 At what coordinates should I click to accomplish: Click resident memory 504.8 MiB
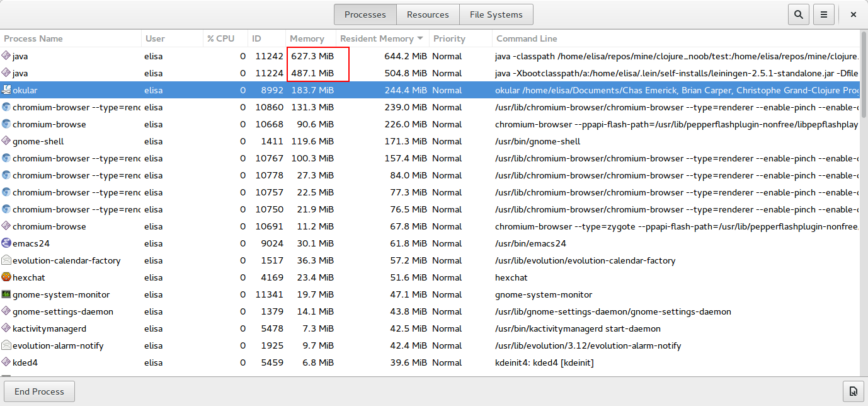(x=406, y=73)
